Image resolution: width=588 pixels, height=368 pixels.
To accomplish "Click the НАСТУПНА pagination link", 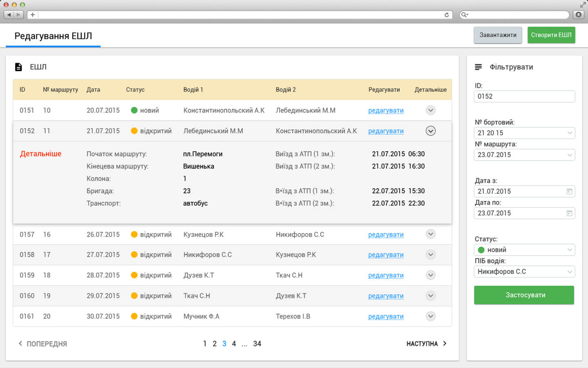I will pyautogui.click(x=422, y=344).
